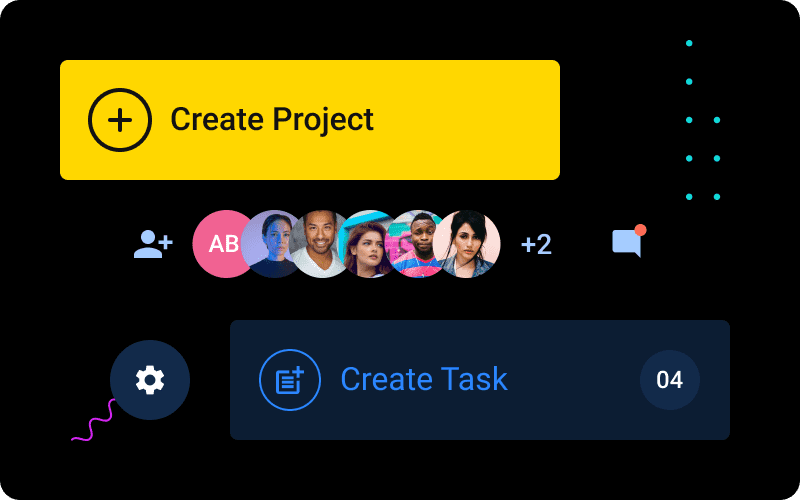Screen dimensions: 800x500
Task: Click the add-task note icon
Action: (x=289, y=380)
